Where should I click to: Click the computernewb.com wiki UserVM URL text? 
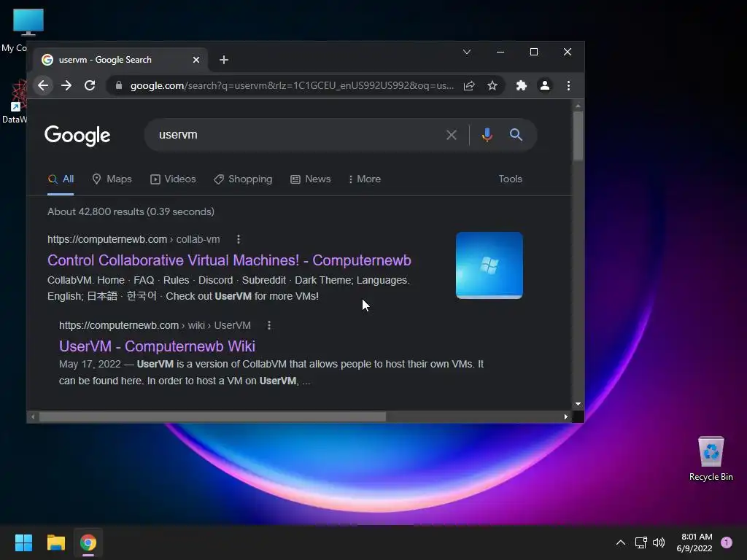coord(155,325)
